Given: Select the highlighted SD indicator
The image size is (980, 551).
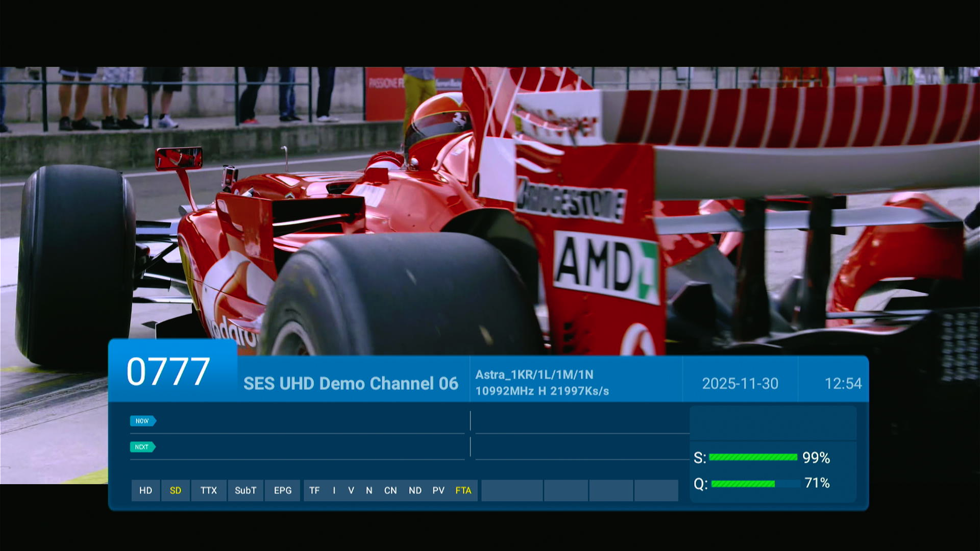Looking at the screenshot, I should pos(175,490).
